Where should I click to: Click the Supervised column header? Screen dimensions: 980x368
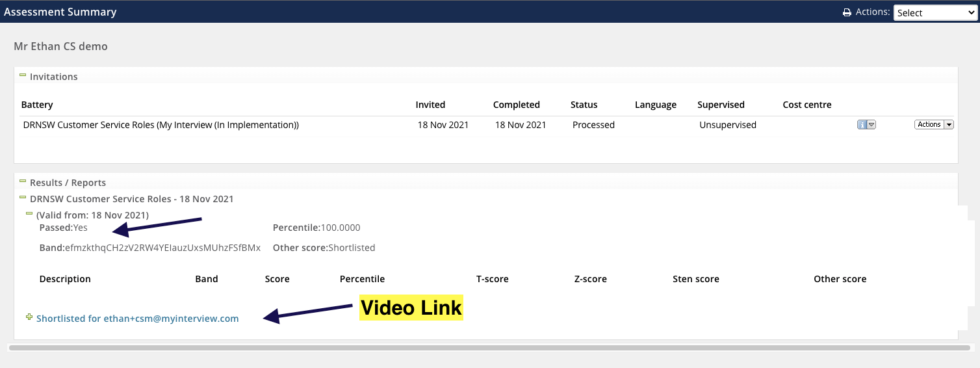pyautogui.click(x=721, y=105)
